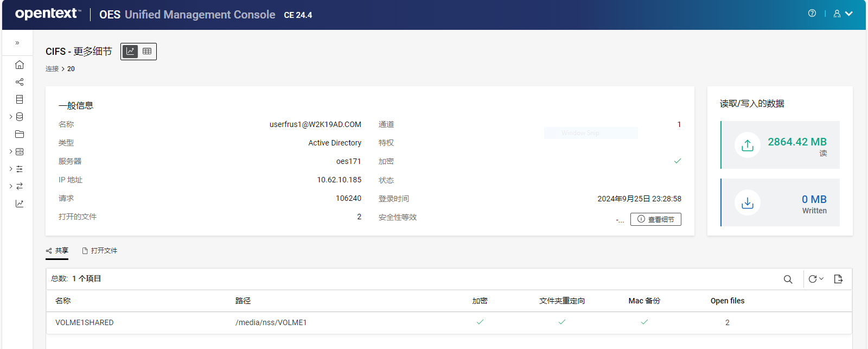868x349 pixels.
Task: Expand the server rack sidebar group
Action: (11, 151)
